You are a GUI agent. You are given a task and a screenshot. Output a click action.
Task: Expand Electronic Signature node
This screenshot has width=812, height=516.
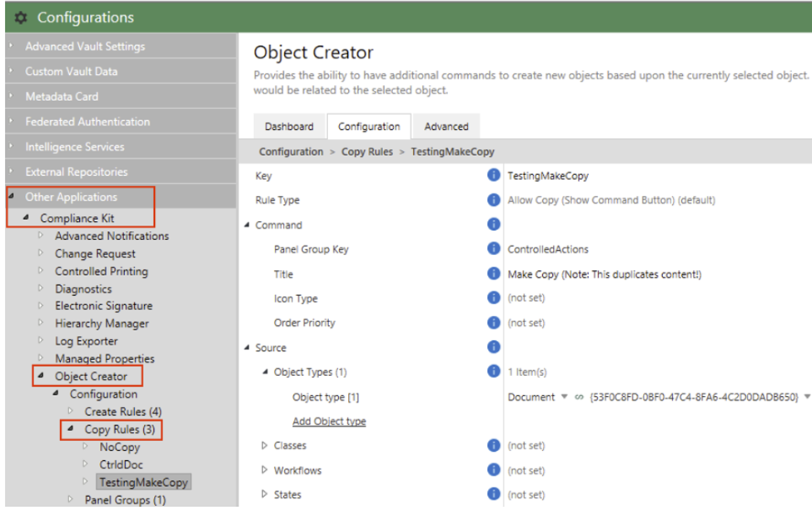coord(41,305)
